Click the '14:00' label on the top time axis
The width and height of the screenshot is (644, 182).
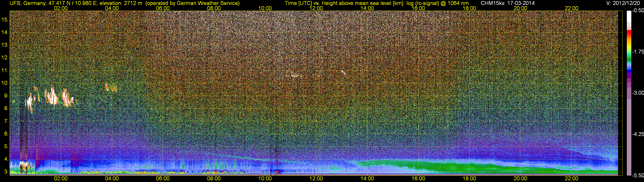(x=367, y=8)
